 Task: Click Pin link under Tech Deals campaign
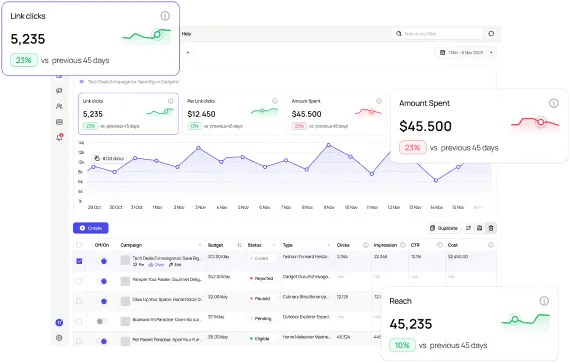coord(139,265)
